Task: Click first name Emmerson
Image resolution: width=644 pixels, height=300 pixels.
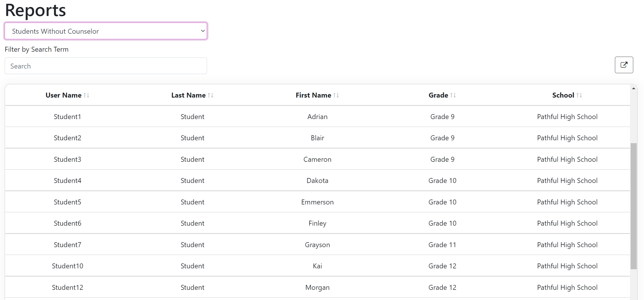Action: pyautogui.click(x=317, y=202)
